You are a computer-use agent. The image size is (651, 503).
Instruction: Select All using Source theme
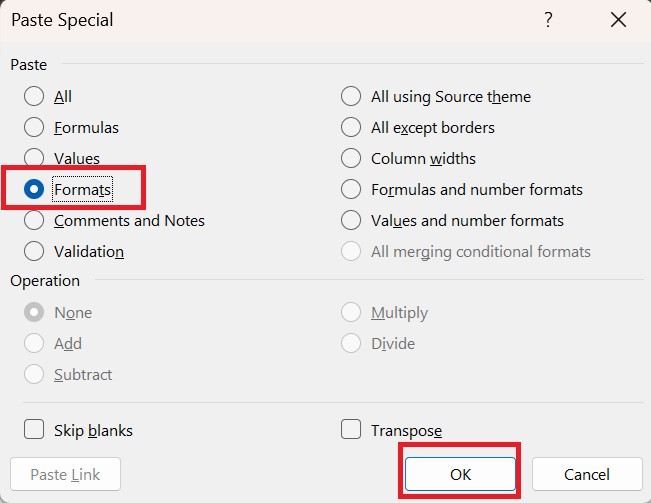(351, 97)
